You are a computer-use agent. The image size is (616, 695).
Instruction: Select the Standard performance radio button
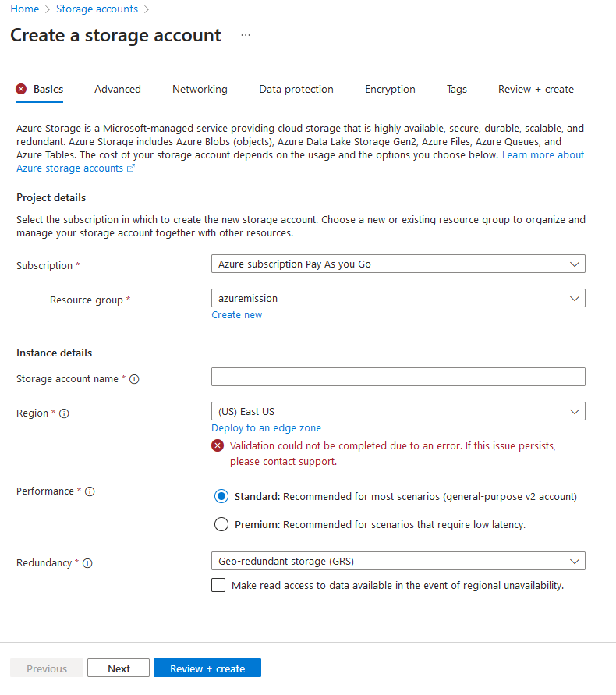(x=221, y=496)
